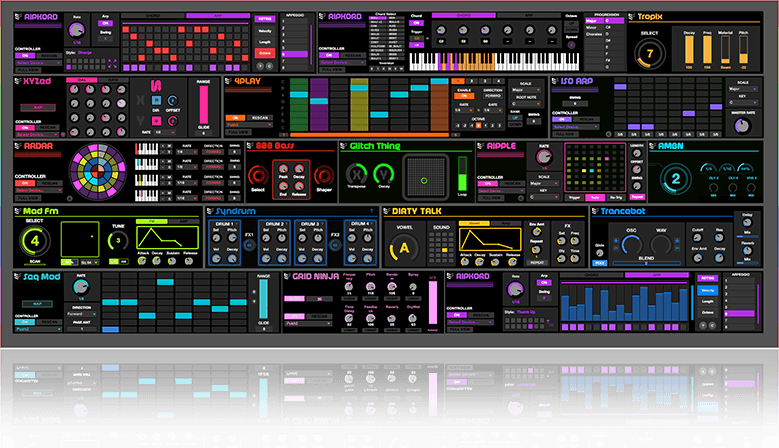Viewport: 779px width, 448px height.
Task: Click the Tropix logo icon
Action: 631,16
